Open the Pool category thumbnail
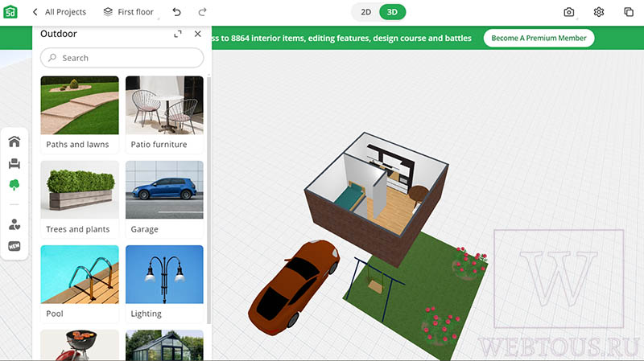This screenshot has height=361, width=644. (x=80, y=274)
